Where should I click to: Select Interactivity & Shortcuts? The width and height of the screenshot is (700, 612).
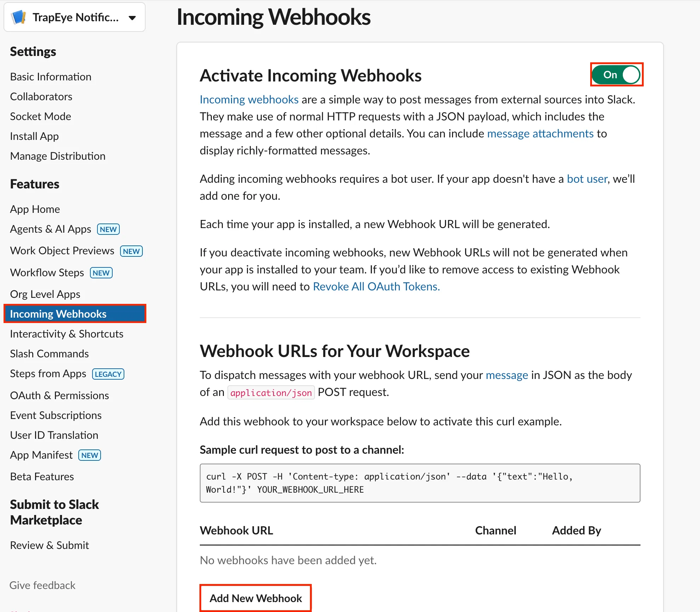coord(66,333)
